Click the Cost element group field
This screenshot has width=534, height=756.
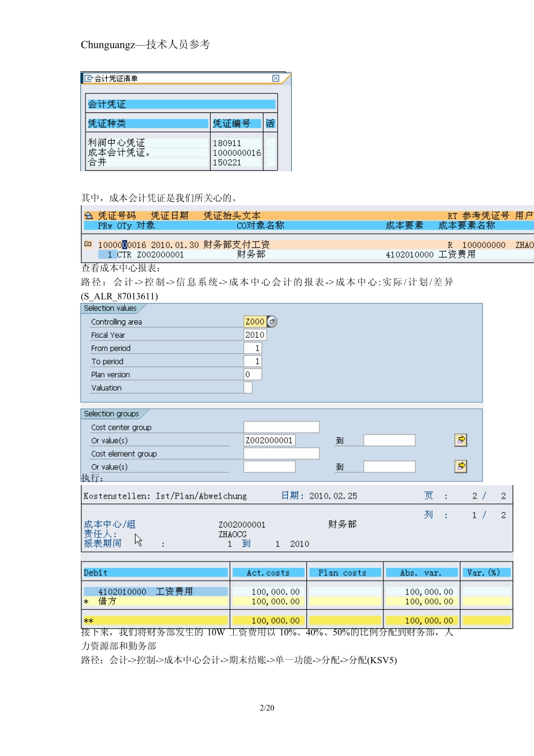click(281, 453)
